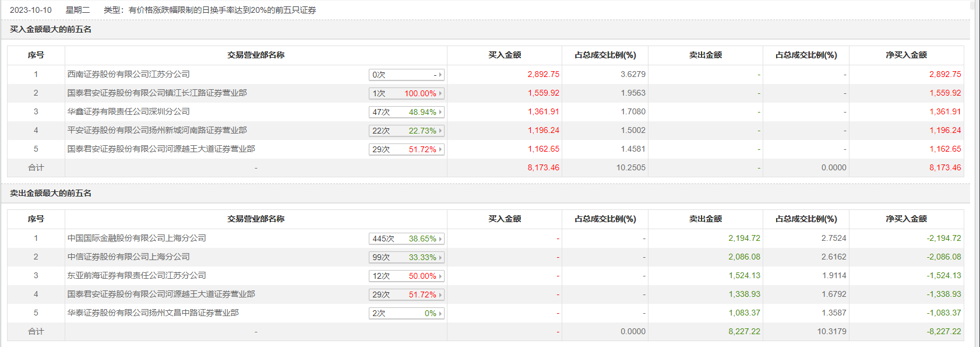Open 西南证券股份有限公司江苏分公司 link

pyautogui.click(x=128, y=74)
